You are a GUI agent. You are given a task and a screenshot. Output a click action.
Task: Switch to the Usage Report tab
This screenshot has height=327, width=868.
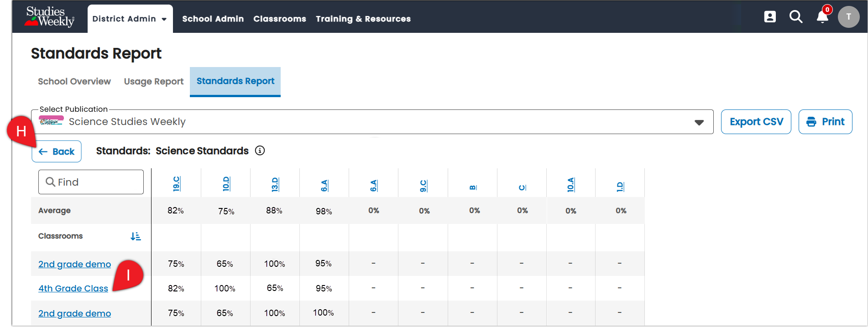(154, 81)
